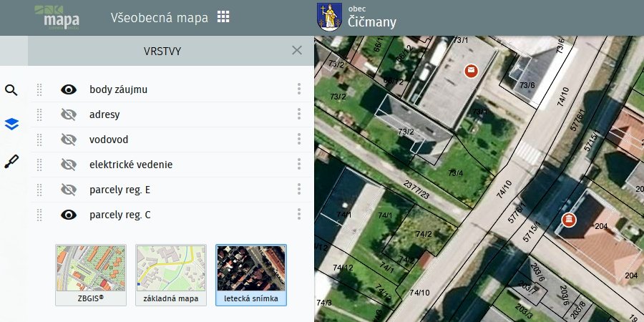
Task: Show the parcely reg. E layer
Action: [69, 190]
